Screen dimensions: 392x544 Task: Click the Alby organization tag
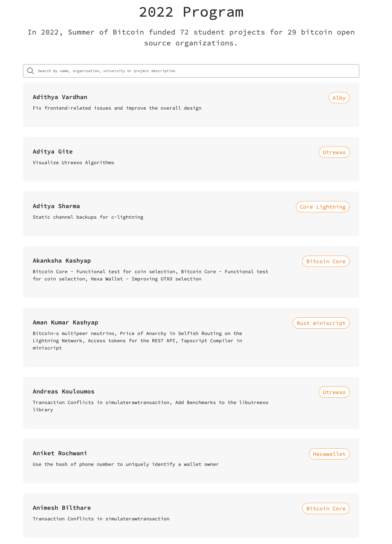coord(339,98)
